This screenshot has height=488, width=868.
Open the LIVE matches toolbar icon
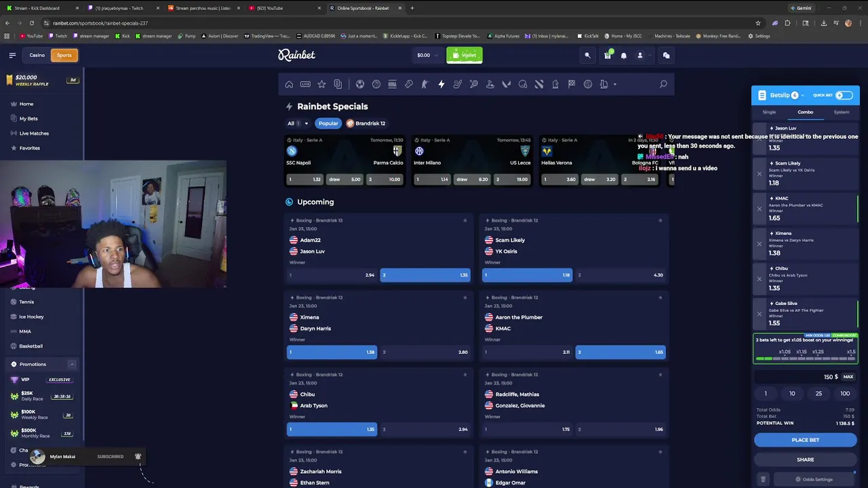[x=305, y=84]
